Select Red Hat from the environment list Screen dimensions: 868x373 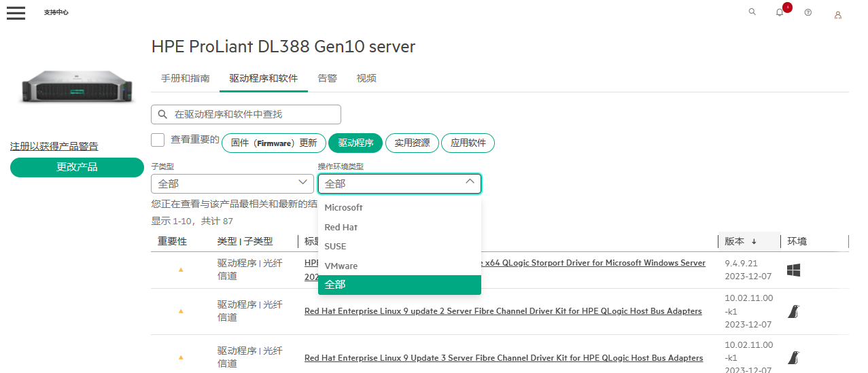(x=341, y=227)
